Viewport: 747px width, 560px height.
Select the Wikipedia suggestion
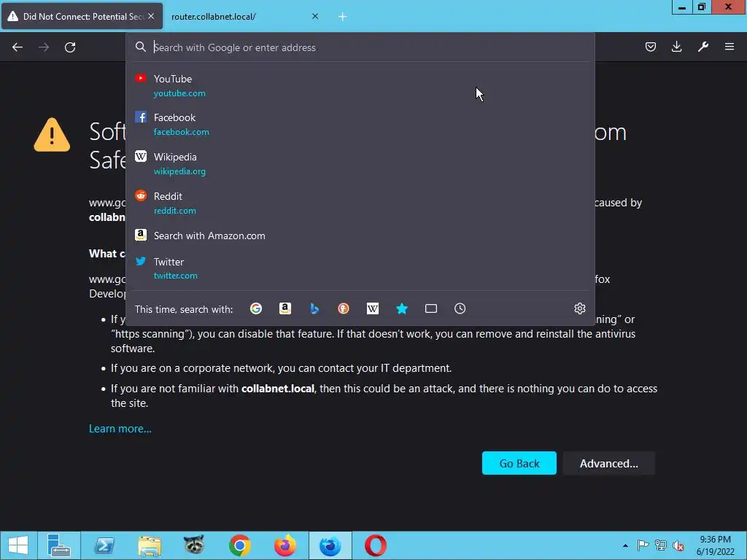(360, 164)
